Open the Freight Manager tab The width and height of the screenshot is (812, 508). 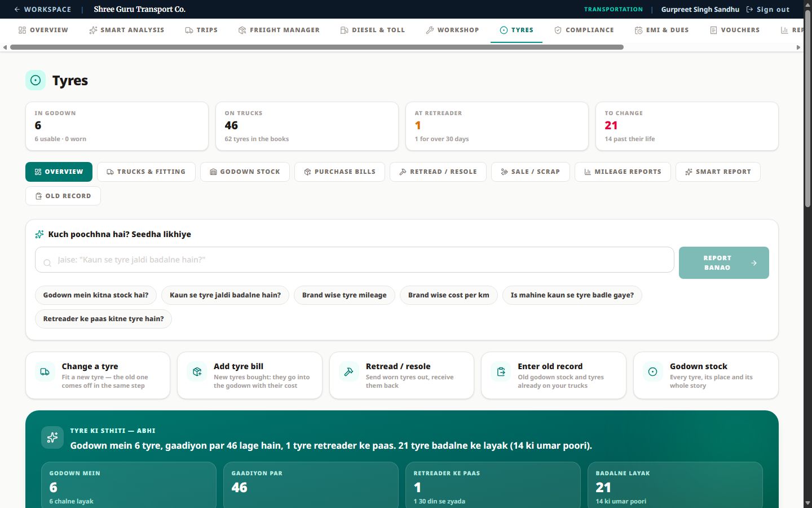point(279,30)
